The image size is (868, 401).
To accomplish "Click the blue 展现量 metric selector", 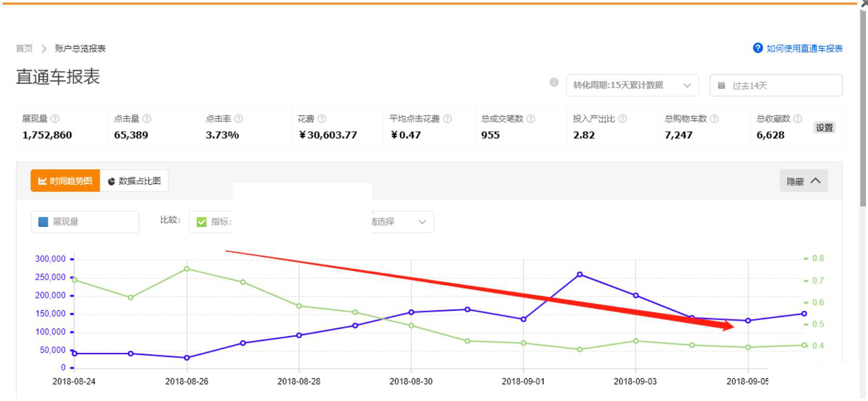I will [x=85, y=222].
